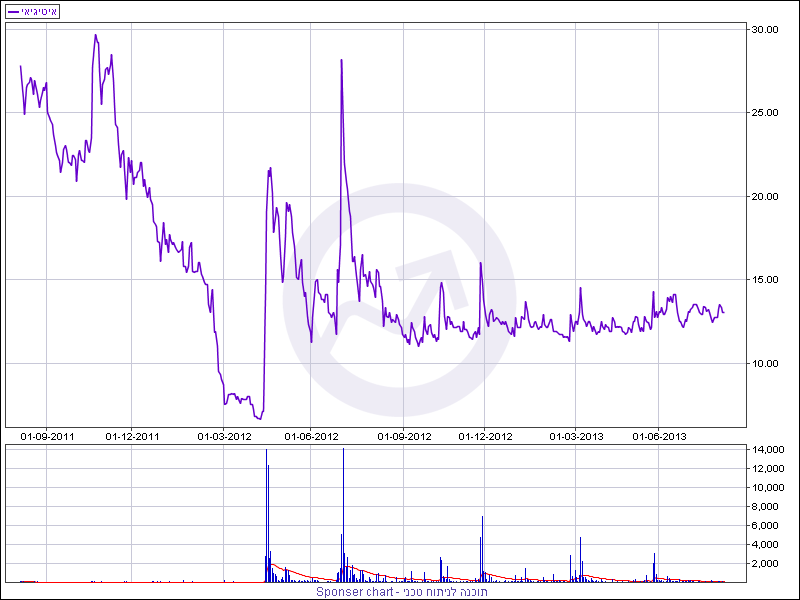Click the 20.00 price axis value

765,197
